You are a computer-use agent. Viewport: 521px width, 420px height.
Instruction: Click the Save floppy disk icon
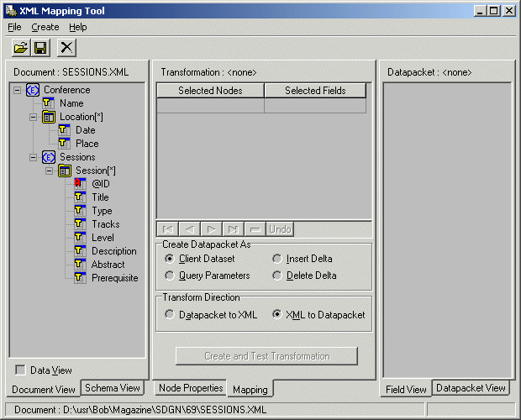tap(39, 49)
